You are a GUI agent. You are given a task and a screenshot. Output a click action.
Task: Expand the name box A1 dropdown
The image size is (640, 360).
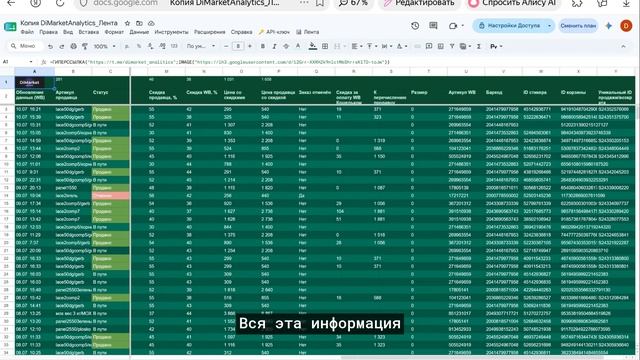coord(31,62)
